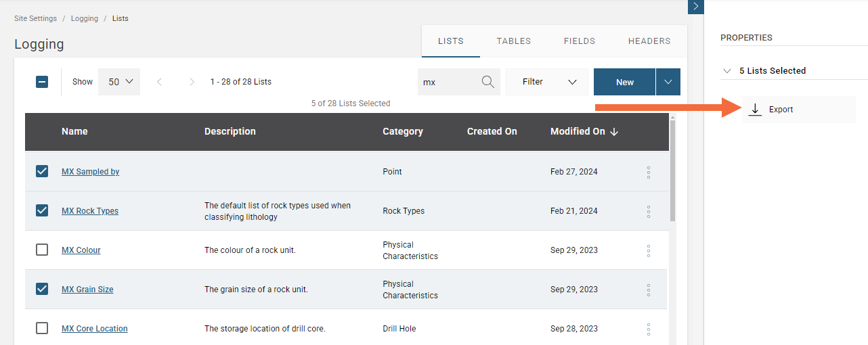The image size is (868, 345).
Task: Open the more options menu for MX Sampled by
Action: point(648,172)
